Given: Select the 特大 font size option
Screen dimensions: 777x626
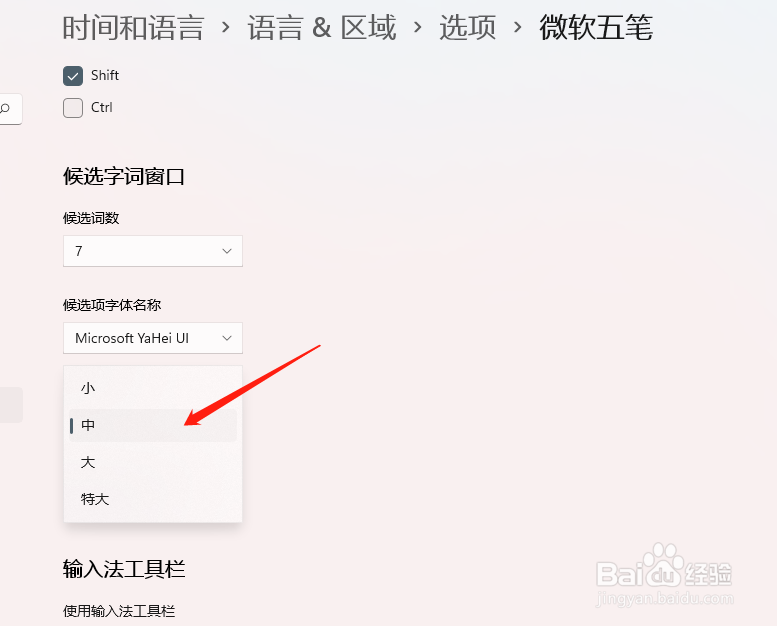Looking at the screenshot, I should (x=153, y=499).
